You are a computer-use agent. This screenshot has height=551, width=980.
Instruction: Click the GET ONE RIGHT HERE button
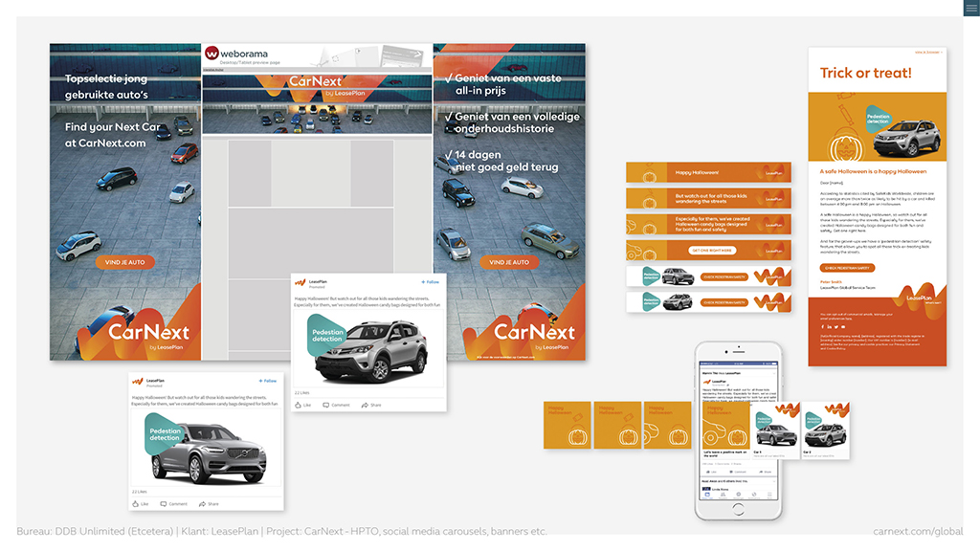tap(712, 251)
